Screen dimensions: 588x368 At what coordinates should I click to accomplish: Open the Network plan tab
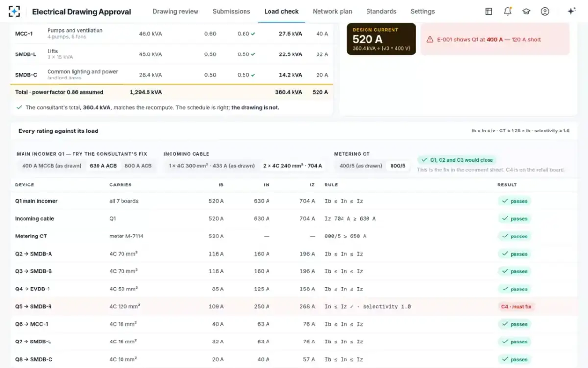click(x=332, y=11)
